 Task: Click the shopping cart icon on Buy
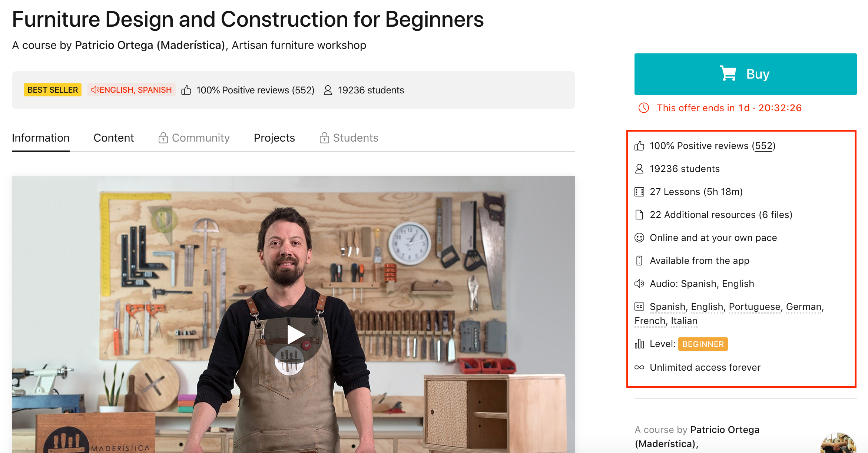pos(728,73)
